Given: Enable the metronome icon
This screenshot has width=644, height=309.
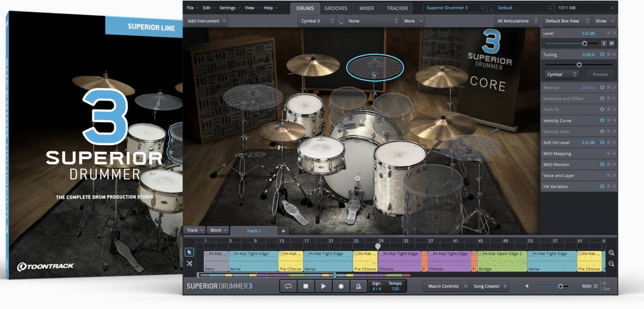Looking at the screenshot, I should pos(358,286).
